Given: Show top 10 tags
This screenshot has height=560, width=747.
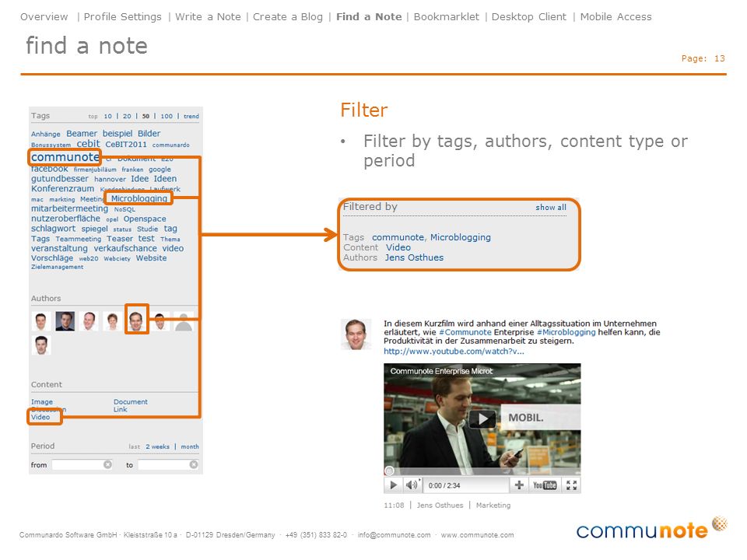Looking at the screenshot, I should (108, 116).
